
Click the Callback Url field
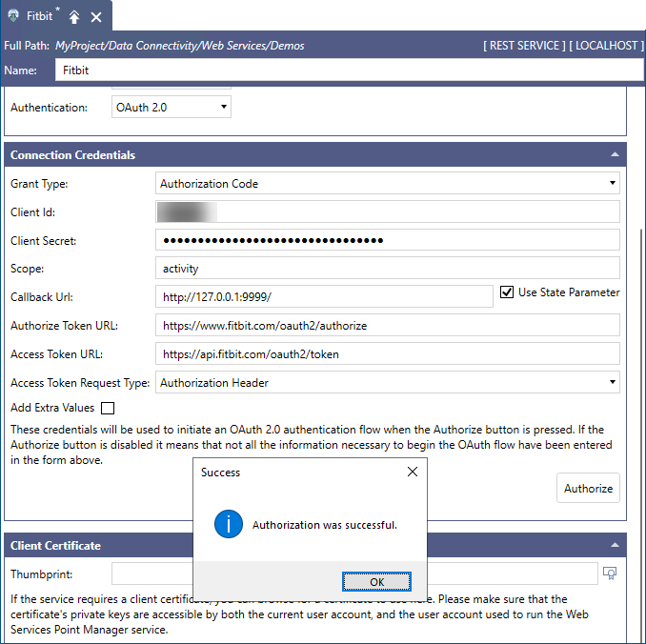tap(324, 296)
